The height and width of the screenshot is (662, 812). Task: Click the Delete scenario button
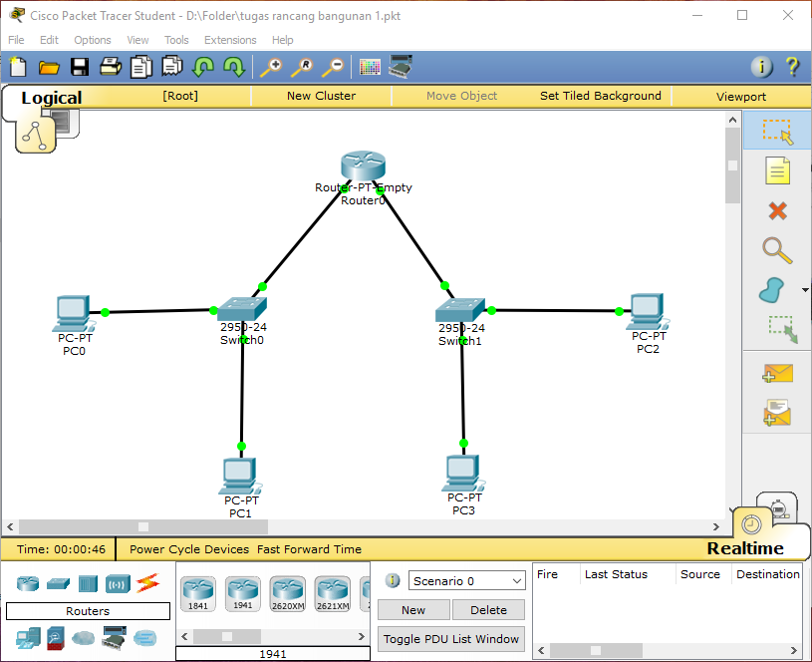488,609
